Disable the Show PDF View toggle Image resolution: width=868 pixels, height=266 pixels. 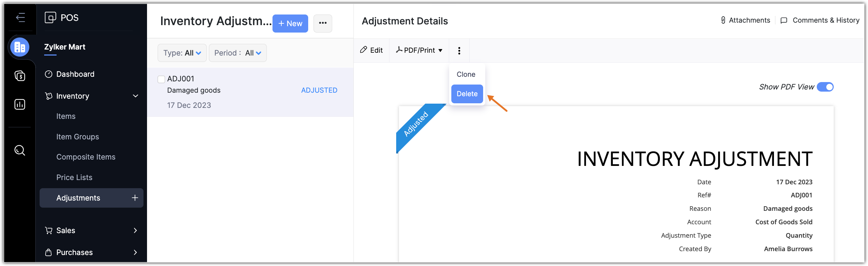(x=826, y=87)
